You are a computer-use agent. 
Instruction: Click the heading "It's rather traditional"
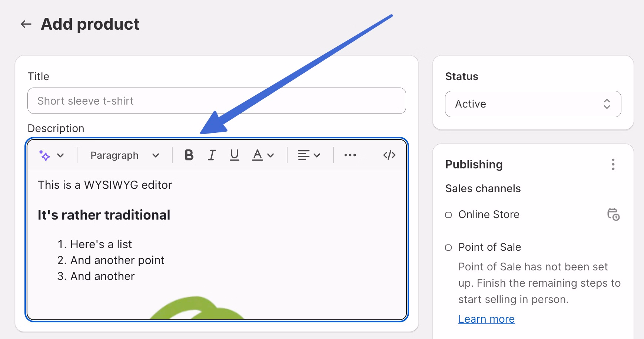pos(104,215)
